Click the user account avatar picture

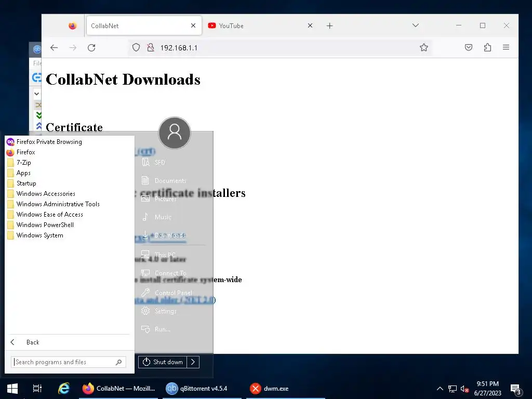tap(175, 133)
